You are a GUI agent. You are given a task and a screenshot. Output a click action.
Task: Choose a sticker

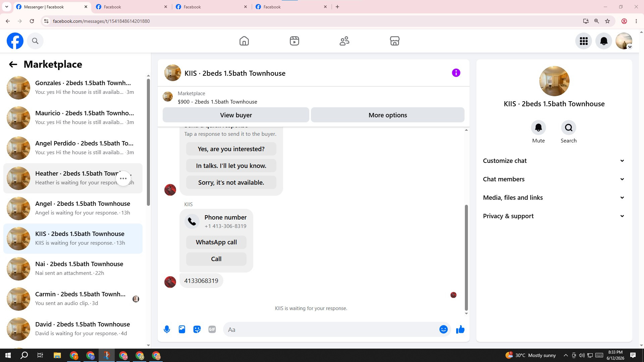(197, 329)
